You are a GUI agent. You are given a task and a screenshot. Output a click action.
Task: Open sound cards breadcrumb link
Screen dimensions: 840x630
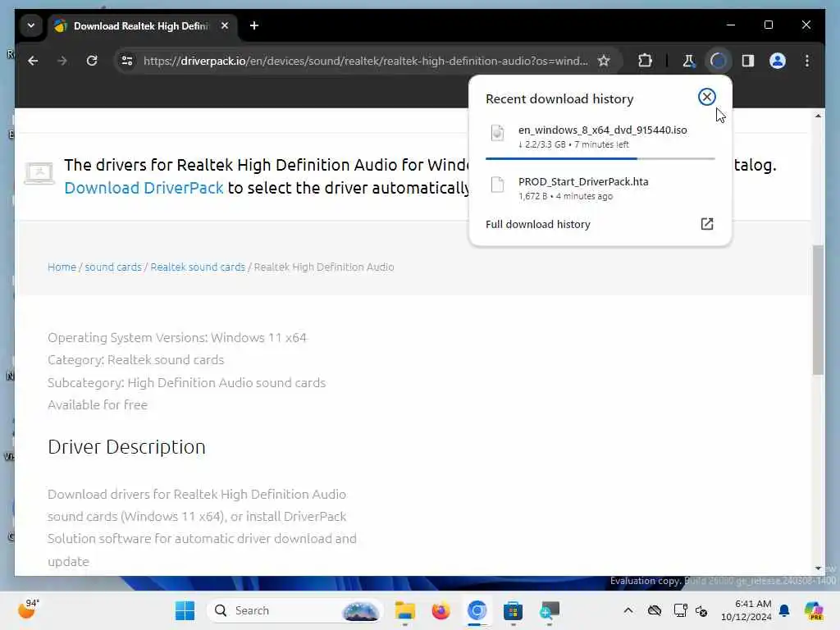click(113, 267)
